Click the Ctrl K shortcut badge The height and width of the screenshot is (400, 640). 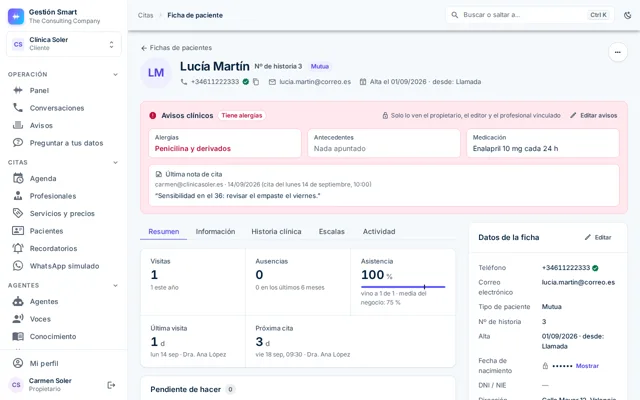pyautogui.click(x=598, y=15)
